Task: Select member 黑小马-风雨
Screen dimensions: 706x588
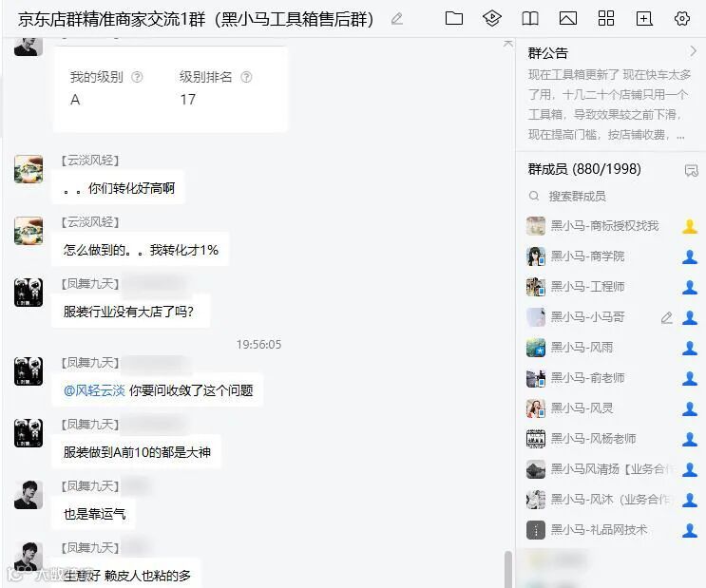Action: pyautogui.click(x=611, y=348)
